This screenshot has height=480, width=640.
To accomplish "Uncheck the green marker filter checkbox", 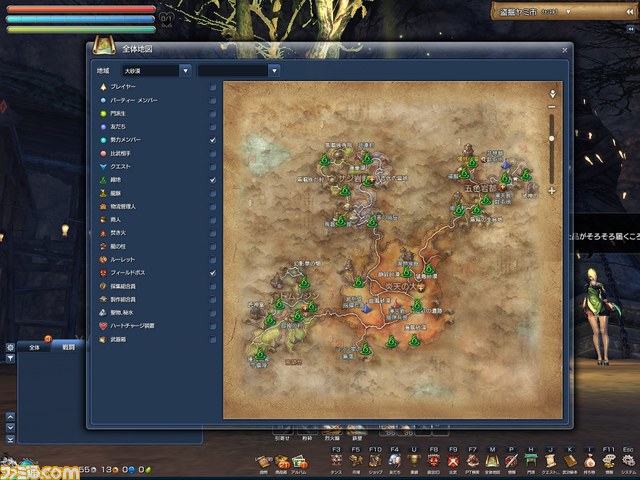I will pos(213,180).
